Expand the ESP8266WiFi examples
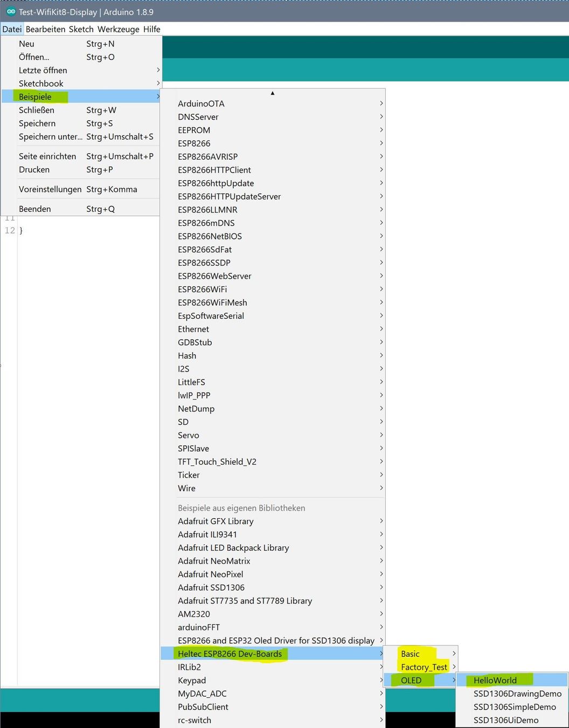The image size is (569, 728). [x=273, y=289]
